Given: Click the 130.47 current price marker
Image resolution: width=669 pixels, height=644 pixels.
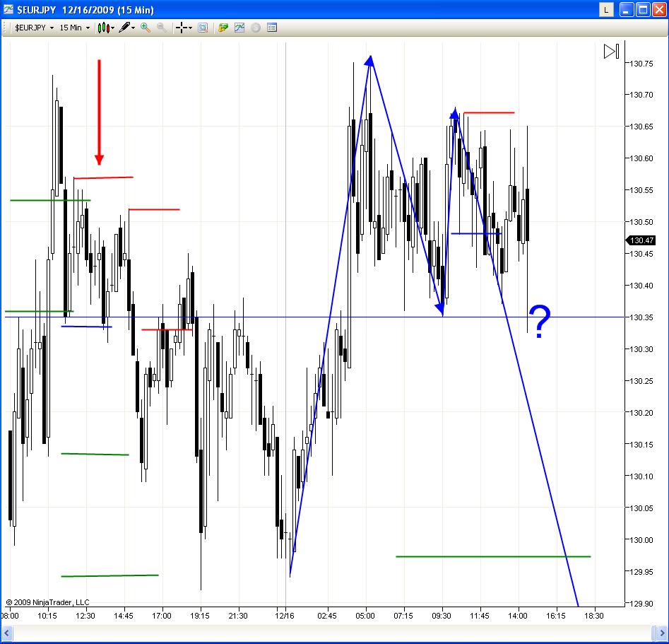Looking at the screenshot, I should [641, 240].
